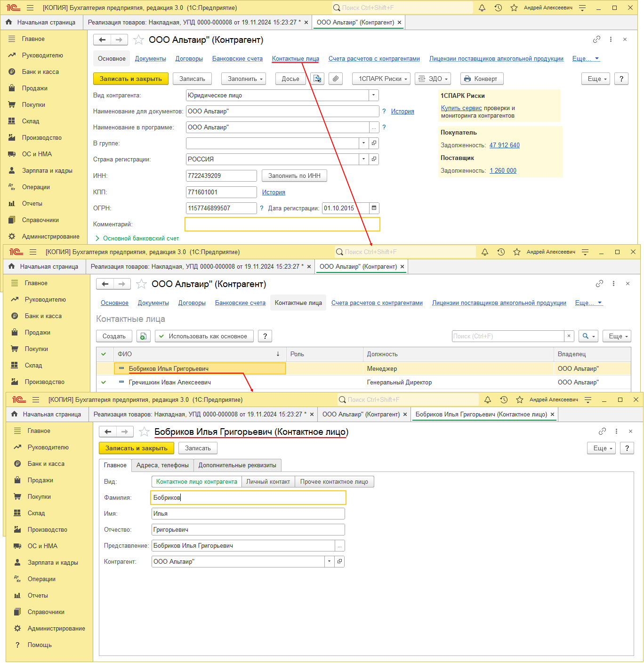Open buyer debt 47 912 640 link
644x663 pixels.
click(x=505, y=145)
